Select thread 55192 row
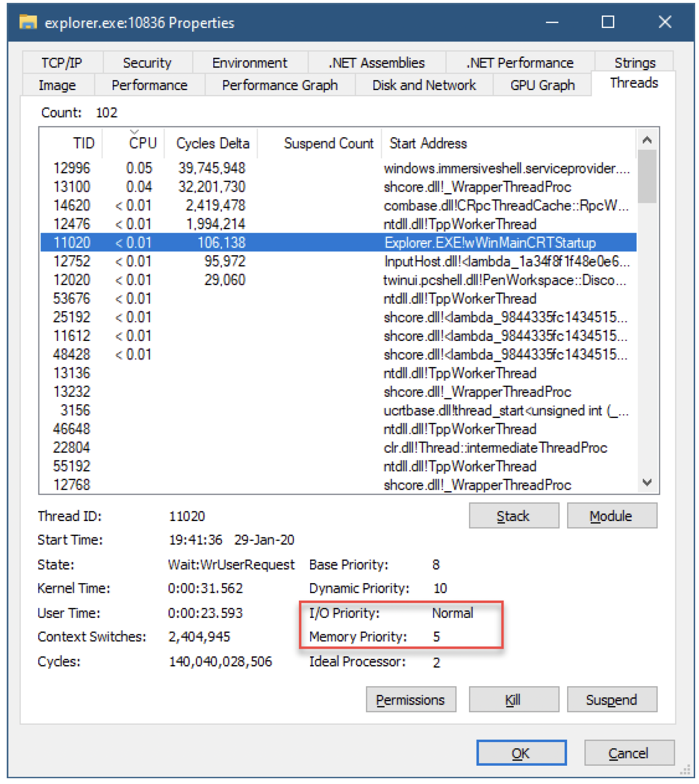699x784 pixels. coord(338,466)
